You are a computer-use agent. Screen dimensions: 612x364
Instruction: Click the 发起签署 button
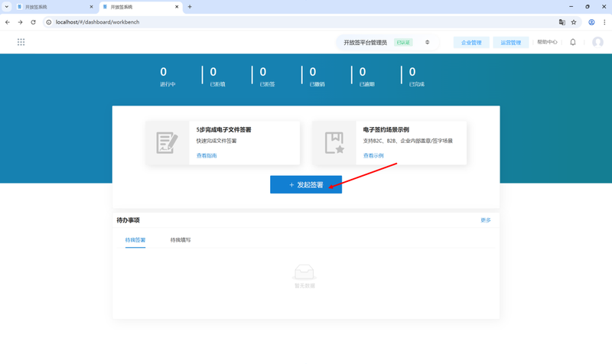tap(306, 185)
